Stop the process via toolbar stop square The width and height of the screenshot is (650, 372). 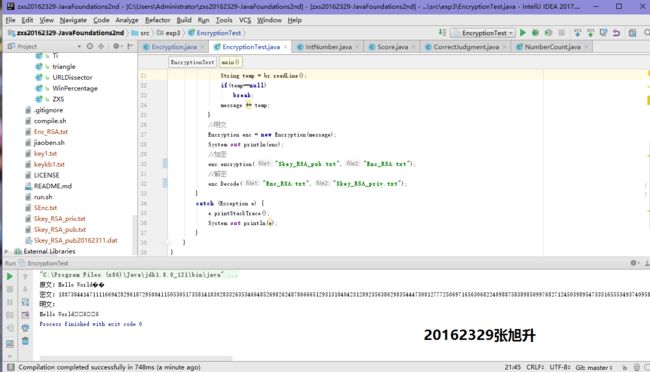point(562,32)
